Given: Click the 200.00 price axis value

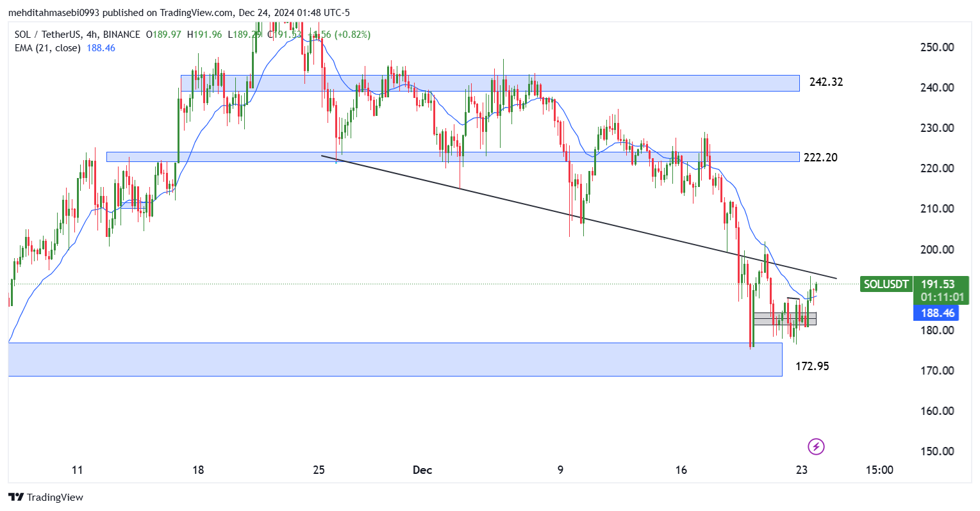Looking at the screenshot, I should [938, 250].
